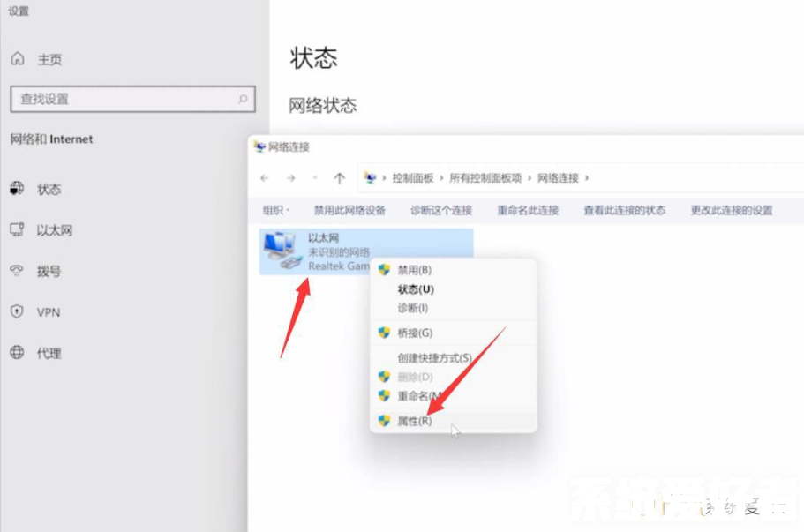Click the search magnifier in 查找设置 box
Viewport: 804px width, 532px height.
point(243,99)
